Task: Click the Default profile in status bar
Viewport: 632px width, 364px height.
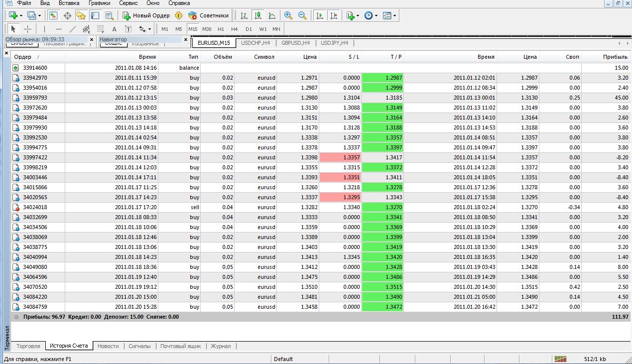Action: 283,359
